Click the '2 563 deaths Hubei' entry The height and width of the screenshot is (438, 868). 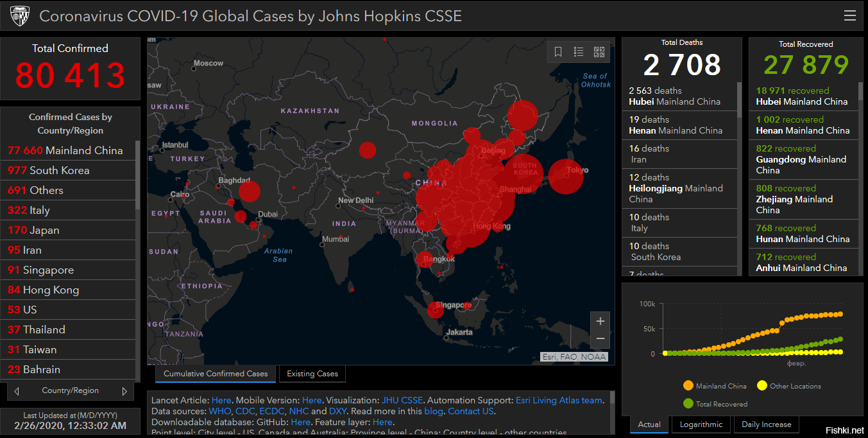tap(679, 96)
